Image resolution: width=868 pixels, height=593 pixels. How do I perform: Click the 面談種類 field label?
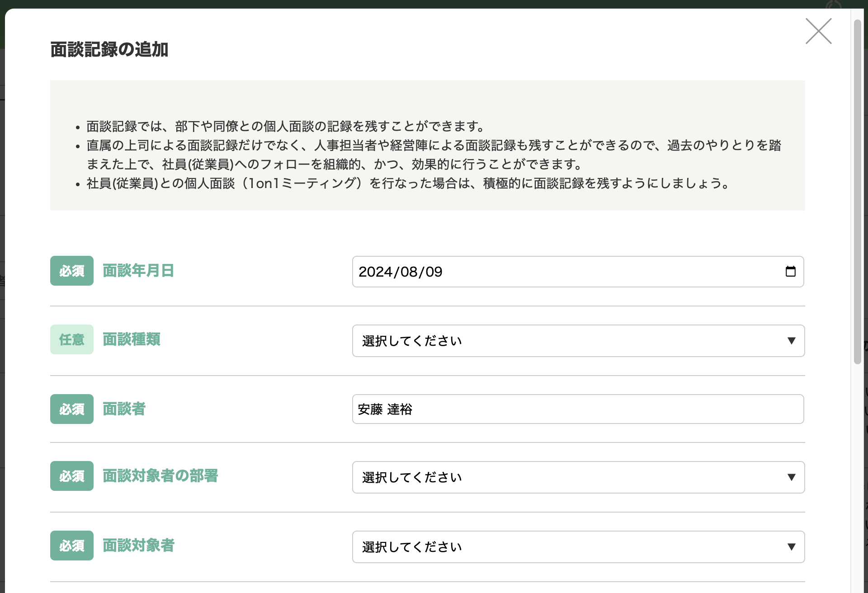point(131,339)
